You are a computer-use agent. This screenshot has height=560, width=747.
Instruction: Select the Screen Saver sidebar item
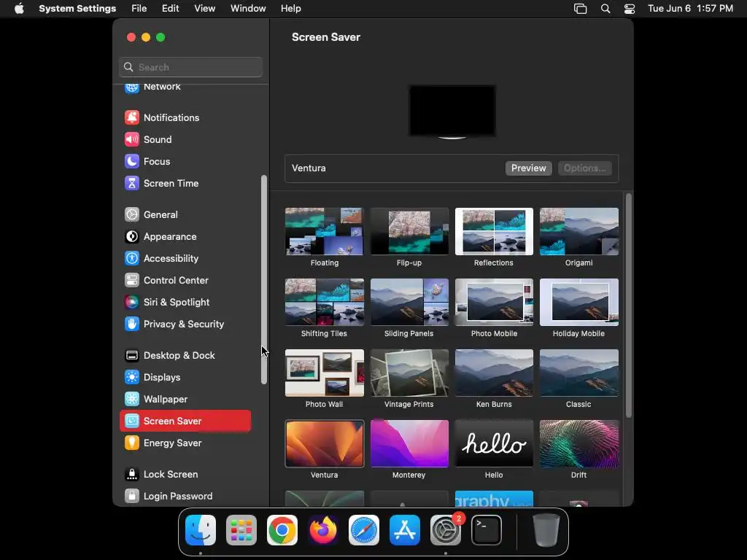[185, 421]
